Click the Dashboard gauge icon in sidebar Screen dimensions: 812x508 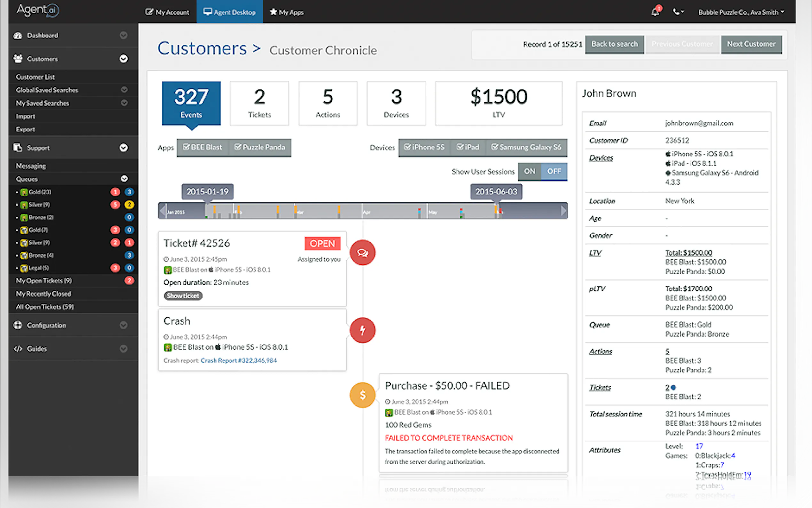[18, 35]
